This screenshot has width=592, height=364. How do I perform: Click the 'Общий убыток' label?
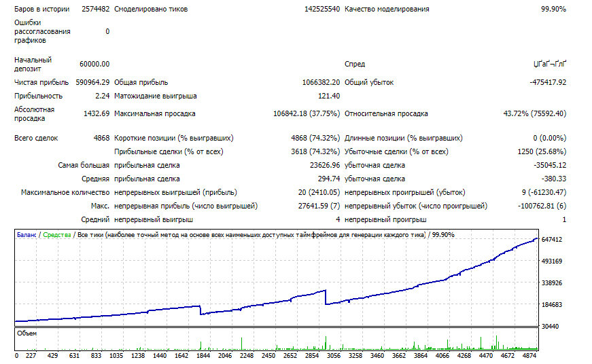pyautogui.click(x=369, y=82)
